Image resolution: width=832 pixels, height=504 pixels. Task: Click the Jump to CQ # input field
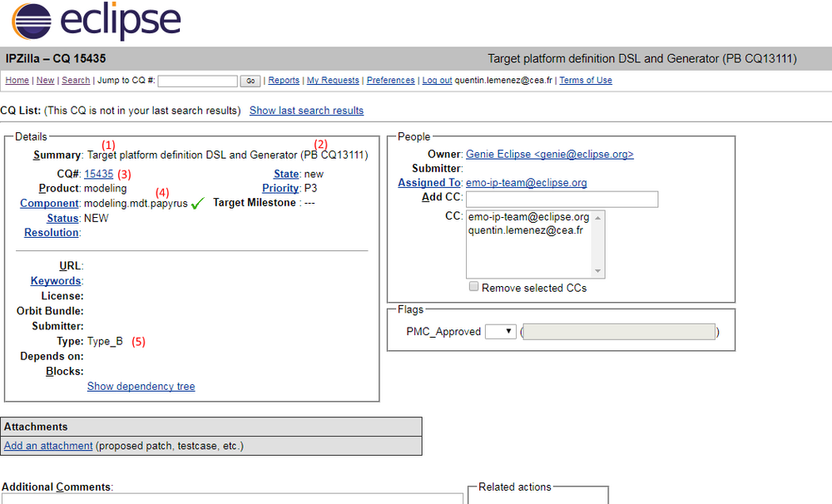click(197, 81)
